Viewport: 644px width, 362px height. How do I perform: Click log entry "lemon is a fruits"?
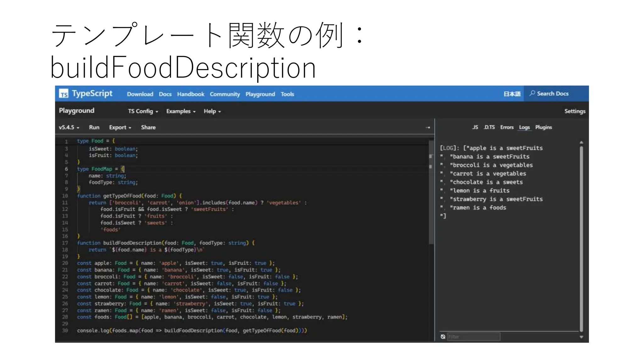480,190
